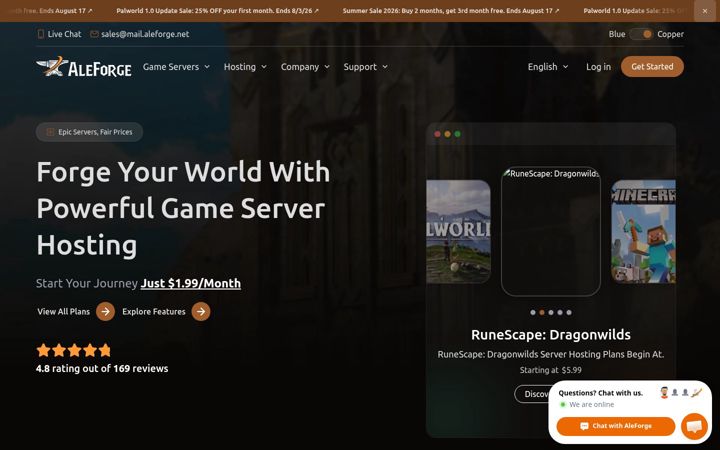Open the Company dropdown menu

[305, 67]
